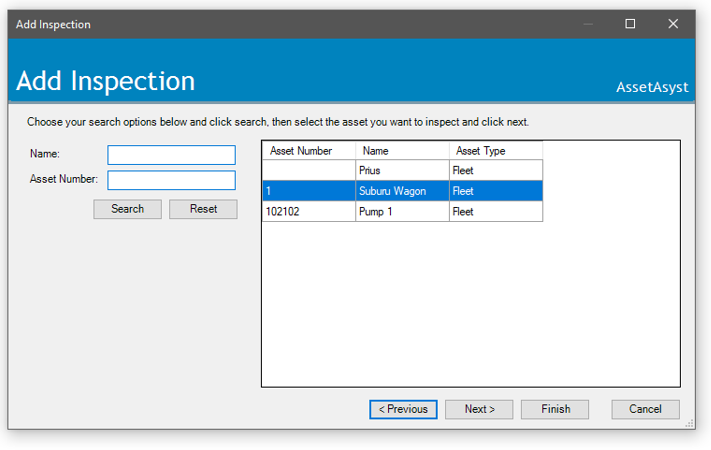
Task: Close the Add Inspection dialog window
Action: pos(673,24)
